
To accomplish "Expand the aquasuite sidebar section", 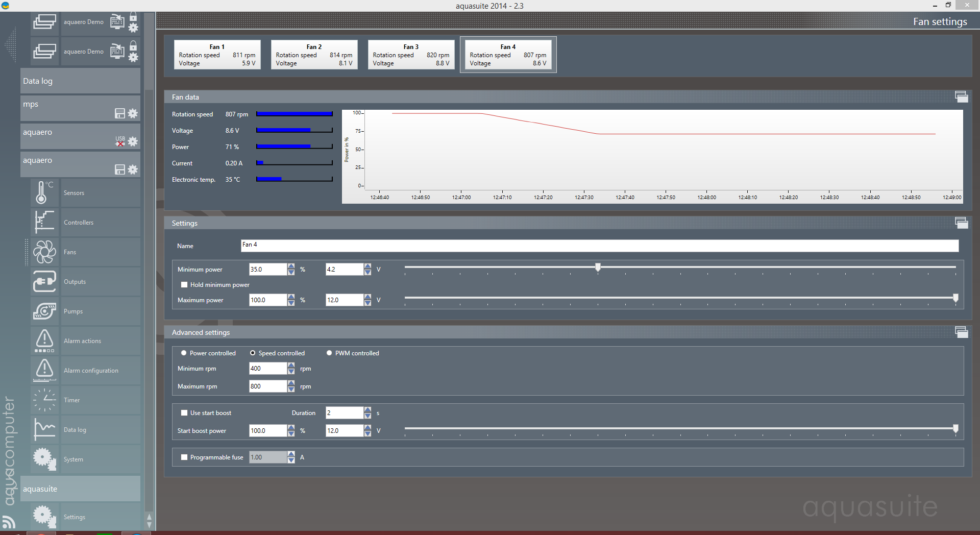I will tap(80, 489).
